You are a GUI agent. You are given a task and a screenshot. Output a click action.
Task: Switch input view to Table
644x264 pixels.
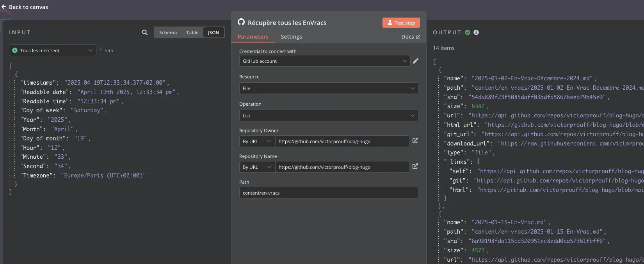pyautogui.click(x=192, y=32)
